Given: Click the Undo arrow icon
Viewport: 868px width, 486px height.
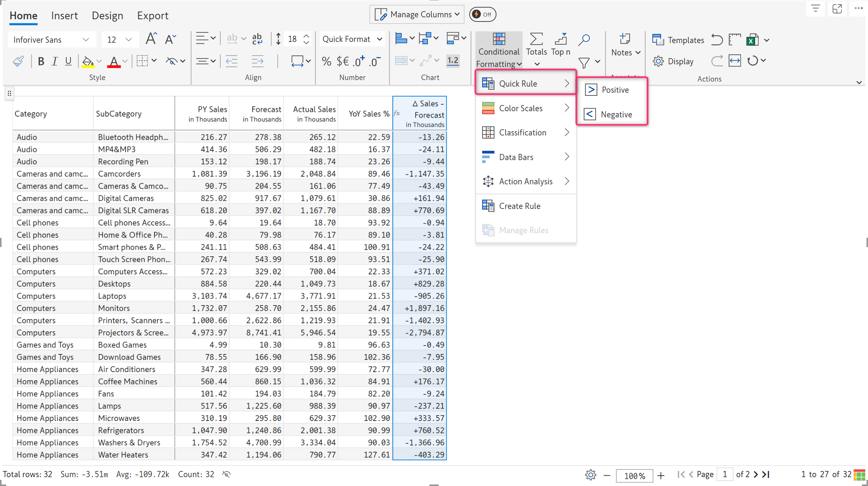Looking at the screenshot, I should [x=717, y=40].
